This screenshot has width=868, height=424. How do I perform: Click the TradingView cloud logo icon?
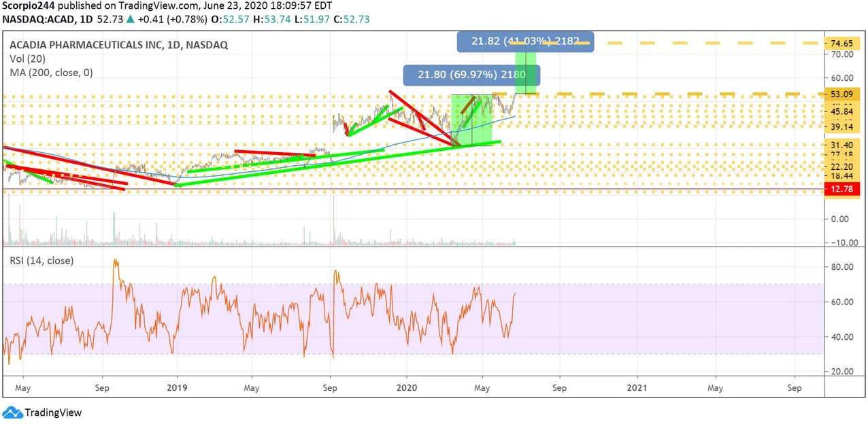12,412
